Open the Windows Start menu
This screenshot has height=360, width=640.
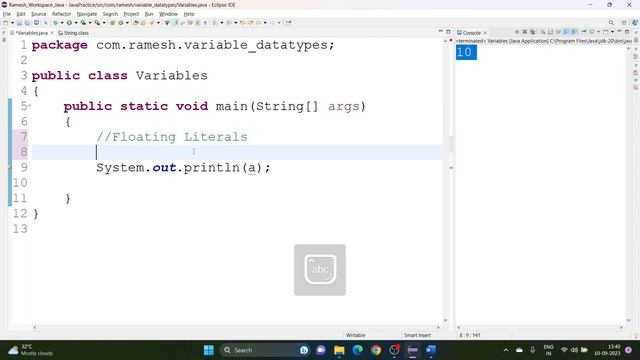pos(209,350)
